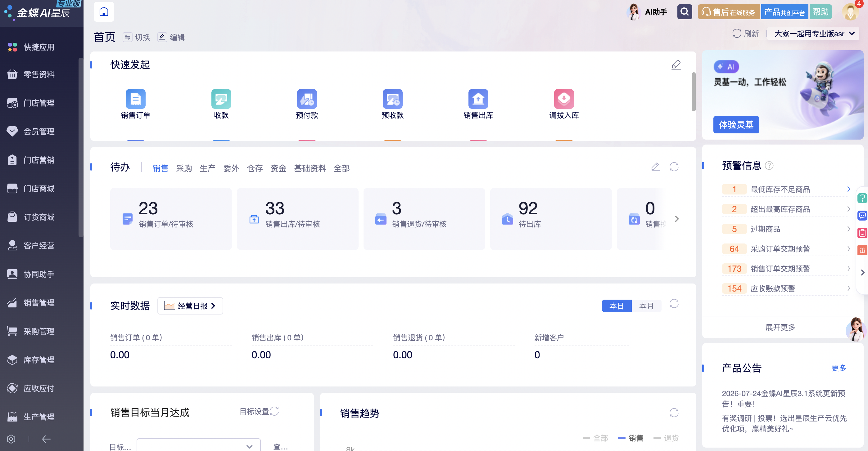Edit the 快速发起 panel with pencil icon
Image resolution: width=868 pixels, height=451 pixels.
[x=676, y=65]
